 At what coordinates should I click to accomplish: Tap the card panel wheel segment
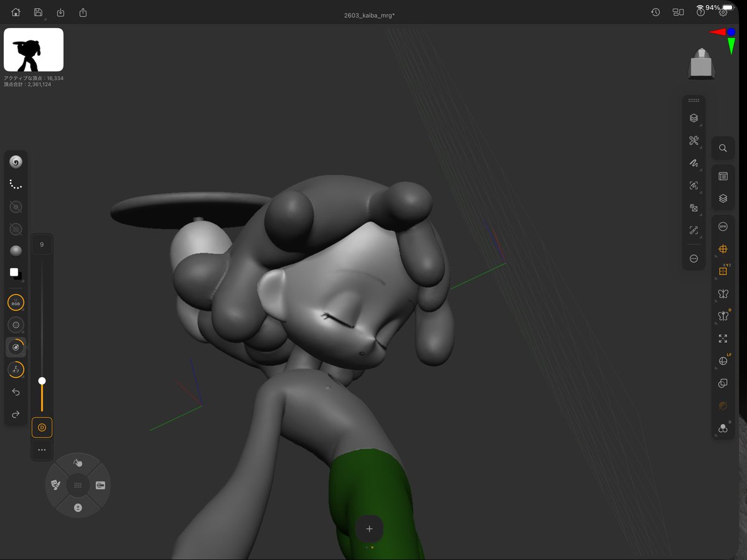pos(100,485)
